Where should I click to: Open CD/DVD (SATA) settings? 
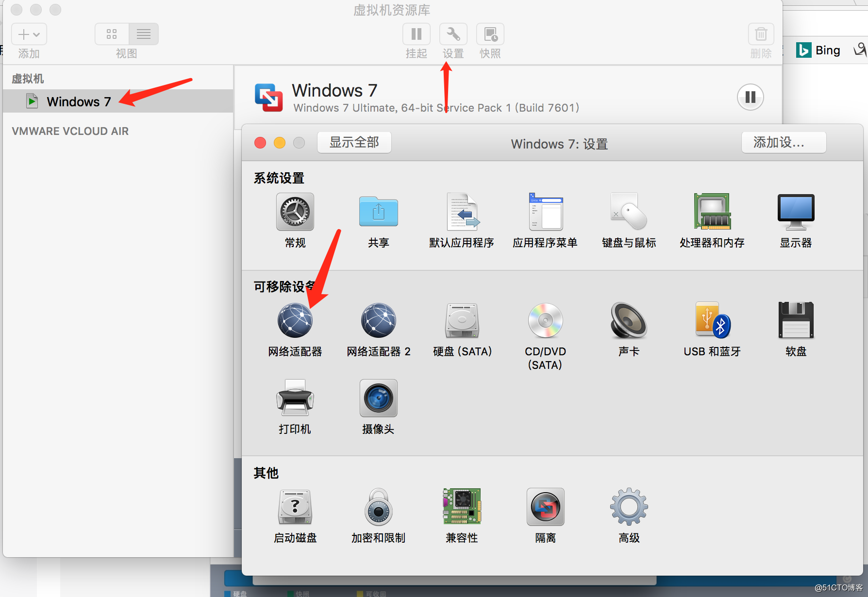point(546,320)
